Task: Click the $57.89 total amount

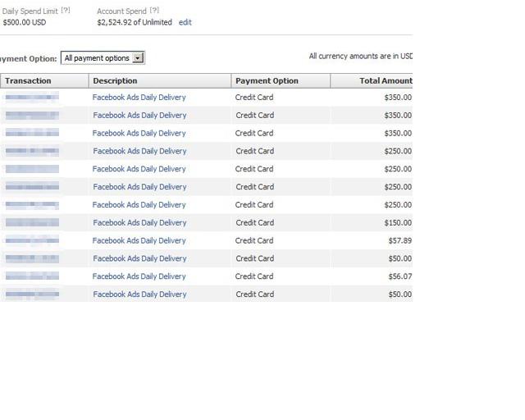Action: click(x=399, y=240)
